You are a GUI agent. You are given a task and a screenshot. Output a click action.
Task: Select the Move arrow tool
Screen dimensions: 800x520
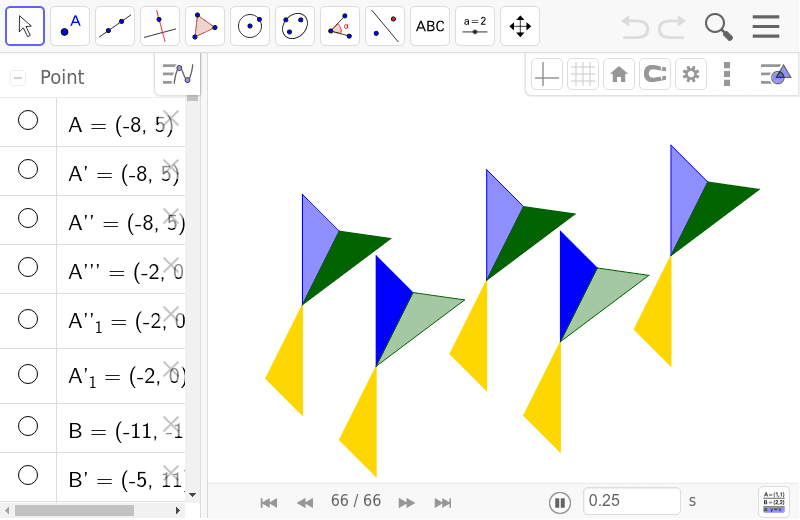coord(25,26)
